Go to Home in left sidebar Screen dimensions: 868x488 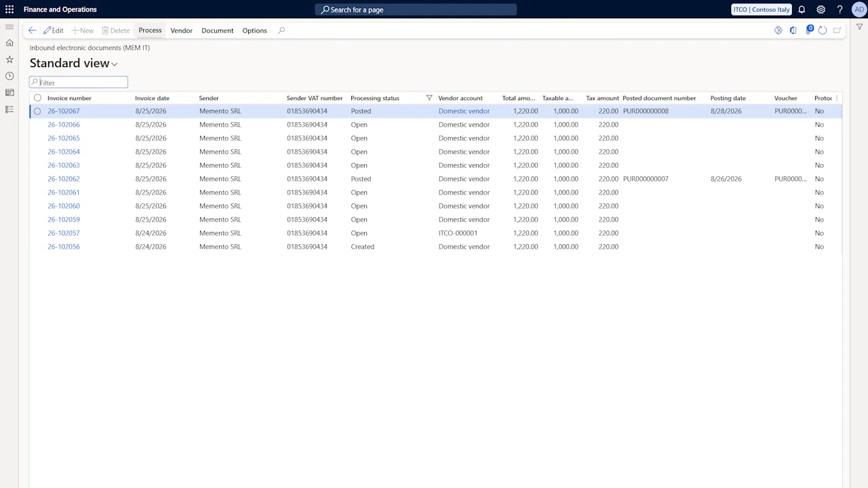9,43
